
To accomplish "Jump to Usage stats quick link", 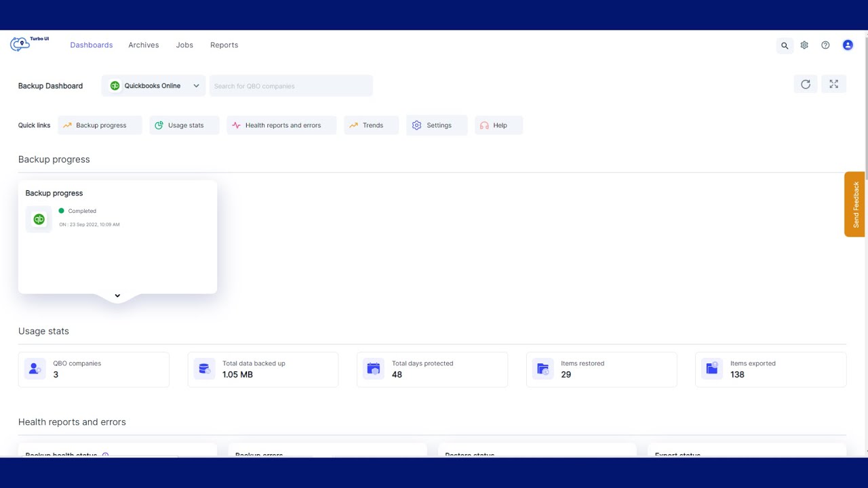I will point(184,125).
